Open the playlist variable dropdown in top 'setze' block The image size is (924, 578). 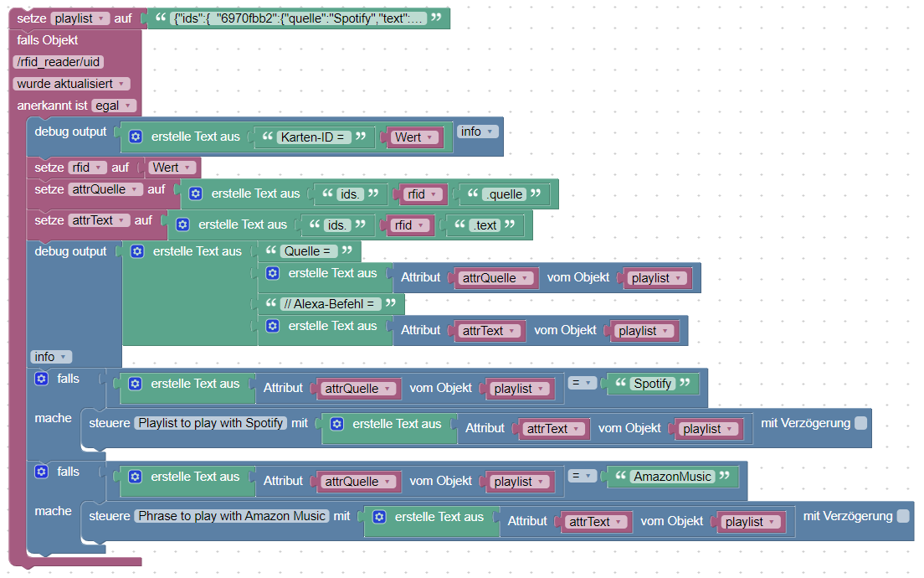click(80, 18)
